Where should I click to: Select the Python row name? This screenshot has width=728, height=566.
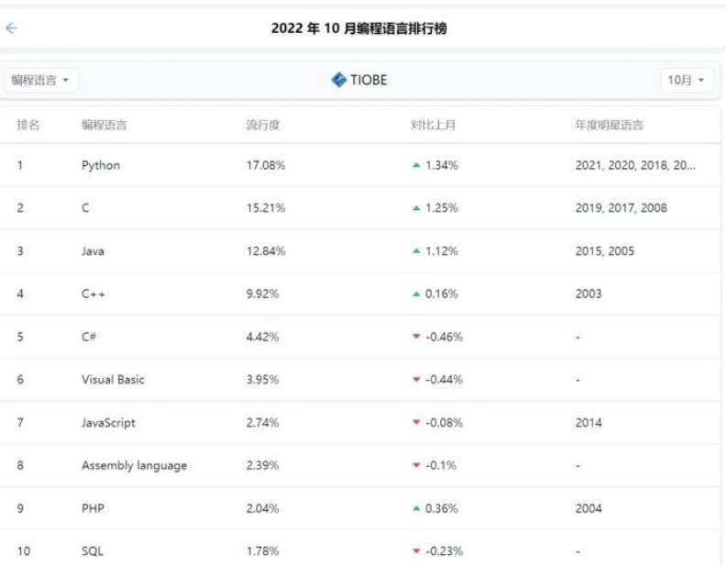coord(101,165)
